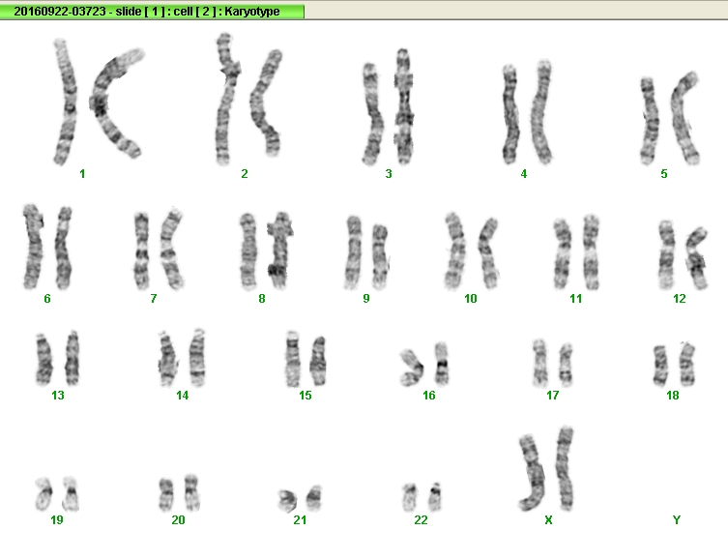
Task: Click the chromosome 18 pair
Action: tap(674, 365)
